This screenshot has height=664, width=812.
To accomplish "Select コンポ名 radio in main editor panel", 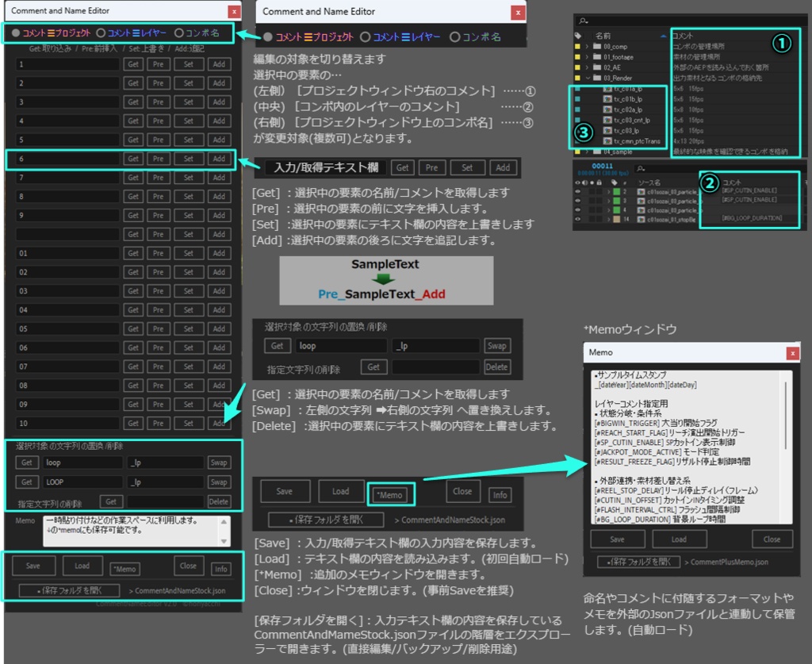I will (x=179, y=33).
